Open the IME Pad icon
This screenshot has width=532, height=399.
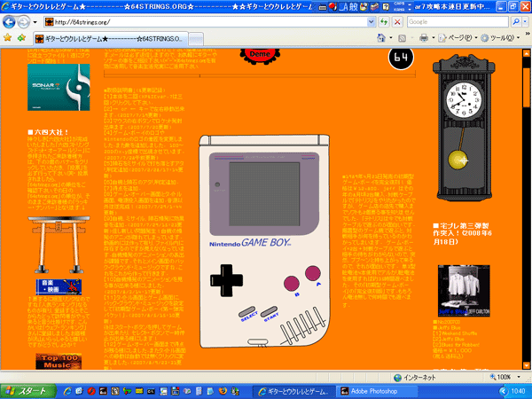[364, 7]
